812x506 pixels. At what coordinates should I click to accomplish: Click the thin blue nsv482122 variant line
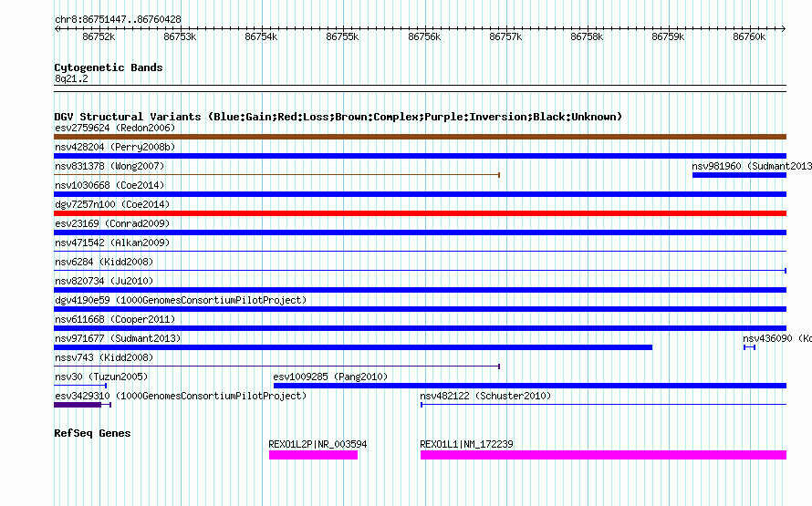[604, 405]
